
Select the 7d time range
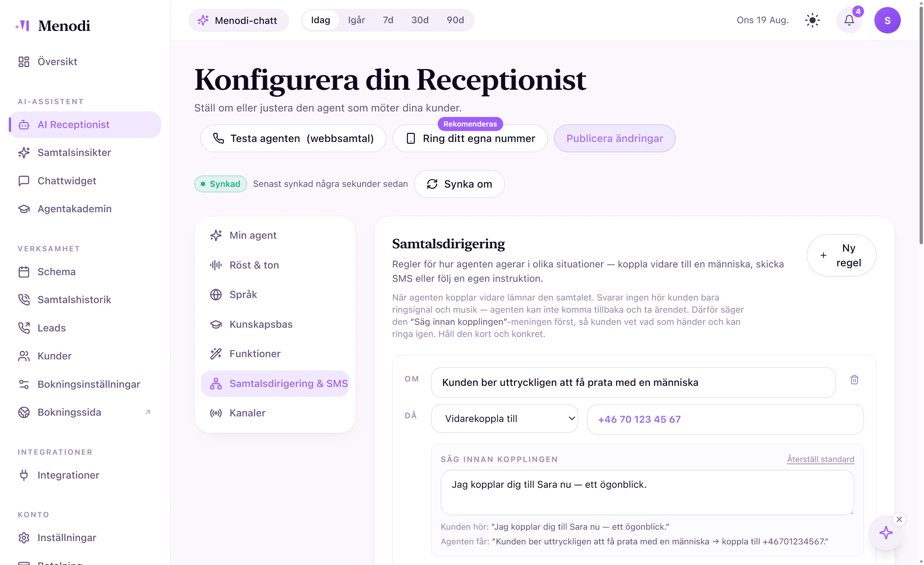click(388, 20)
